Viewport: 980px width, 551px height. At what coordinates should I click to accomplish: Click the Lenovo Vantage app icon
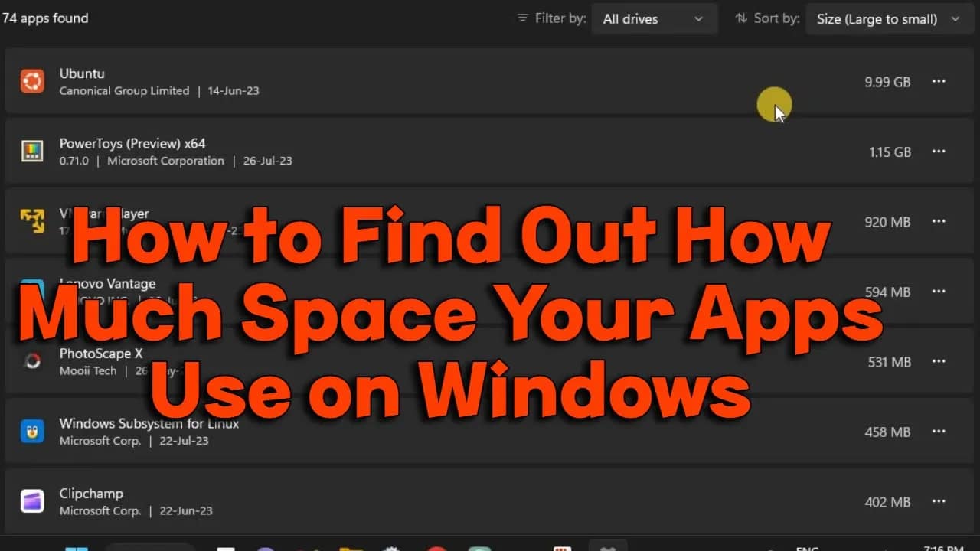(31, 291)
